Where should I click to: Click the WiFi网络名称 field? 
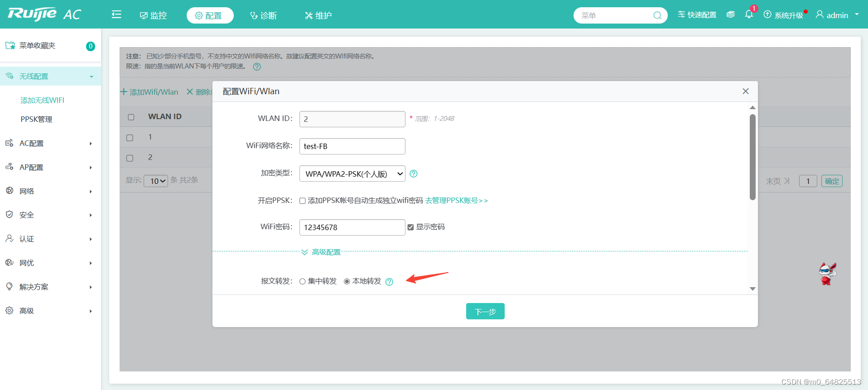click(x=352, y=146)
